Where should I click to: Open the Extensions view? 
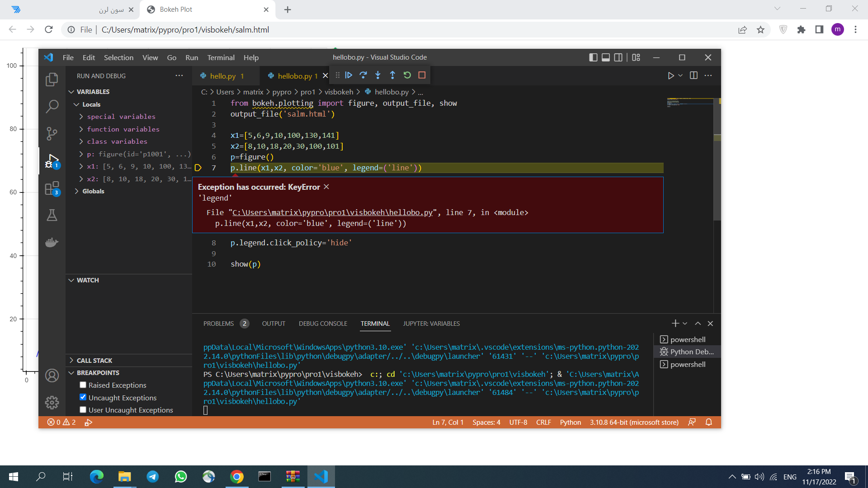tap(52, 188)
